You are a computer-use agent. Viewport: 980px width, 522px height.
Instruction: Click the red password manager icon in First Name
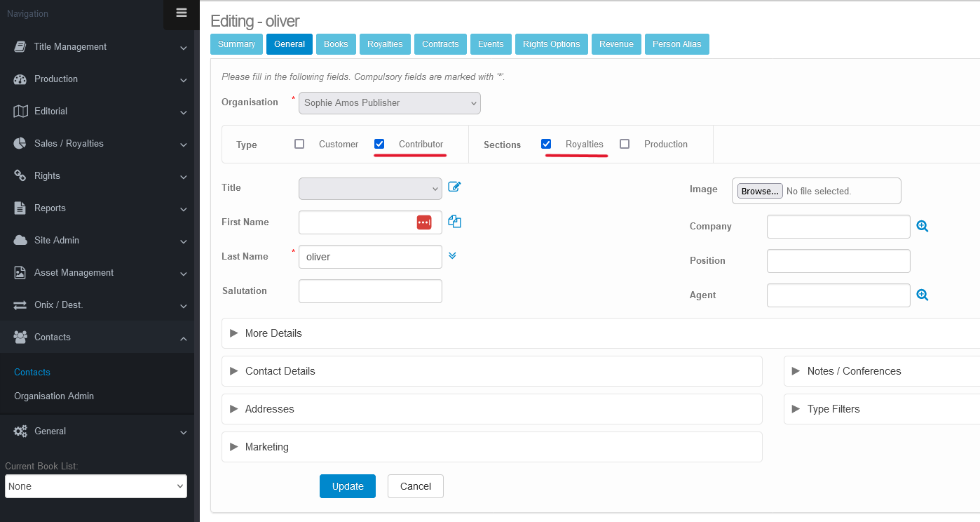tap(424, 222)
